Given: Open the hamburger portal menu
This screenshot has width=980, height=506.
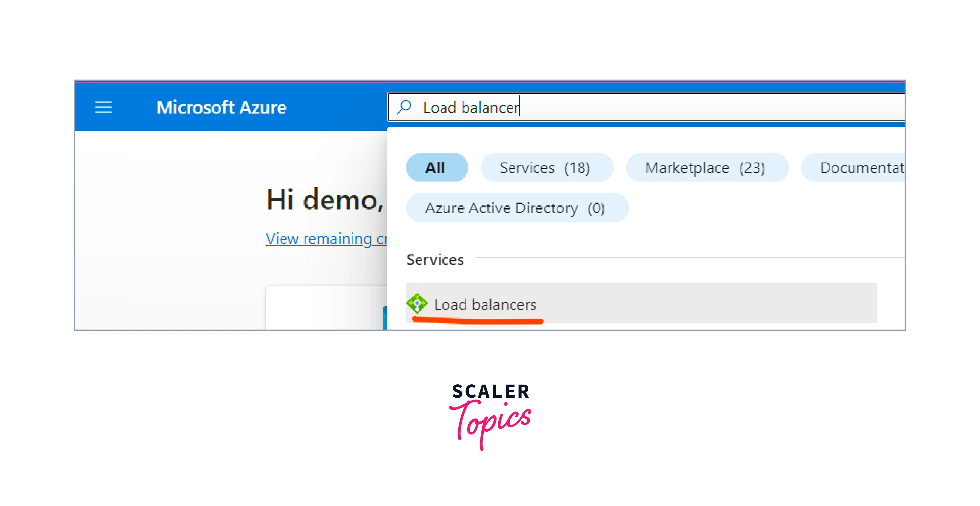Looking at the screenshot, I should pyautogui.click(x=103, y=107).
